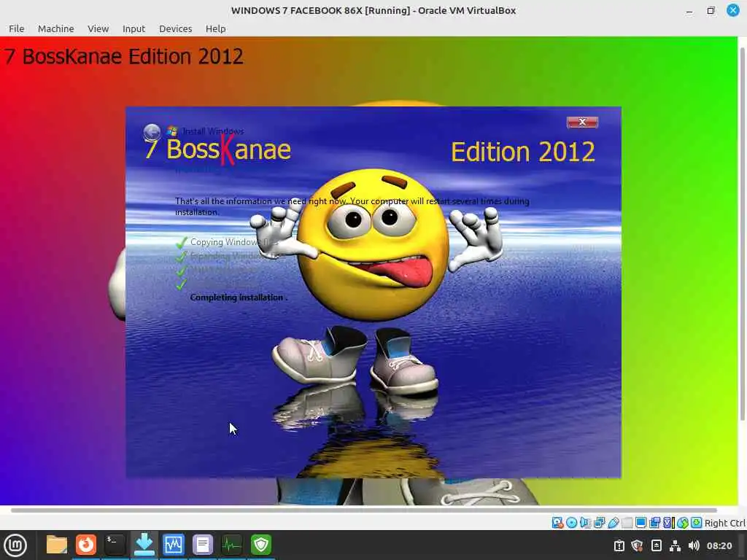Click the back arrow in Install Windows dialog
The height and width of the screenshot is (560, 747).
pos(152,132)
